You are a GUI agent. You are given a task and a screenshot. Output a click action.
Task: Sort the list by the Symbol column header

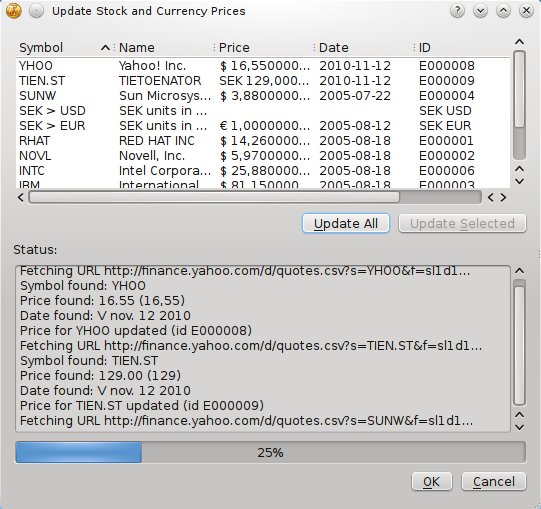click(65, 48)
